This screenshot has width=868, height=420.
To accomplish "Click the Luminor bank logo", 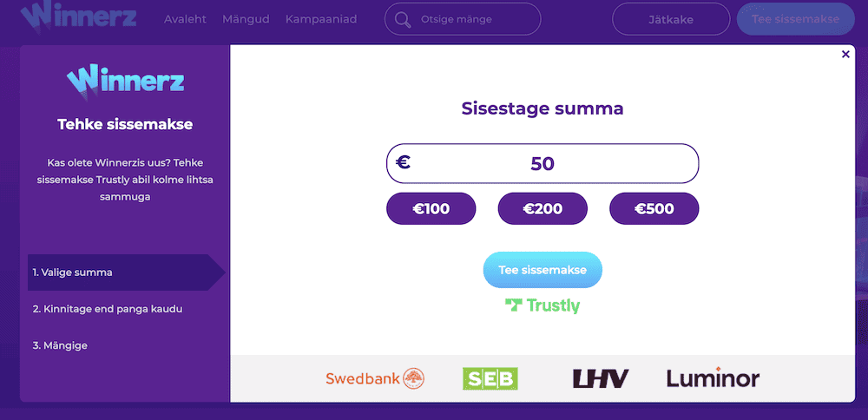I will click(x=713, y=378).
